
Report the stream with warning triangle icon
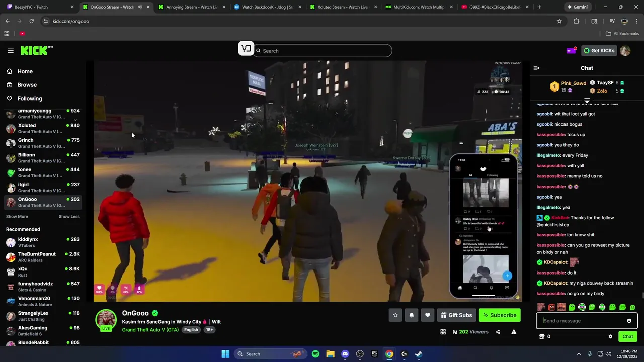[514, 332]
